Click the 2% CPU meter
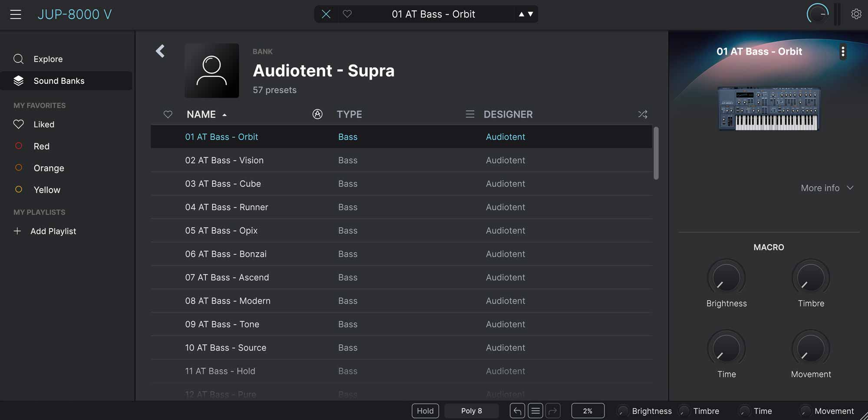Viewport: 868px width, 420px height. pyautogui.click(x=588, y=411)
